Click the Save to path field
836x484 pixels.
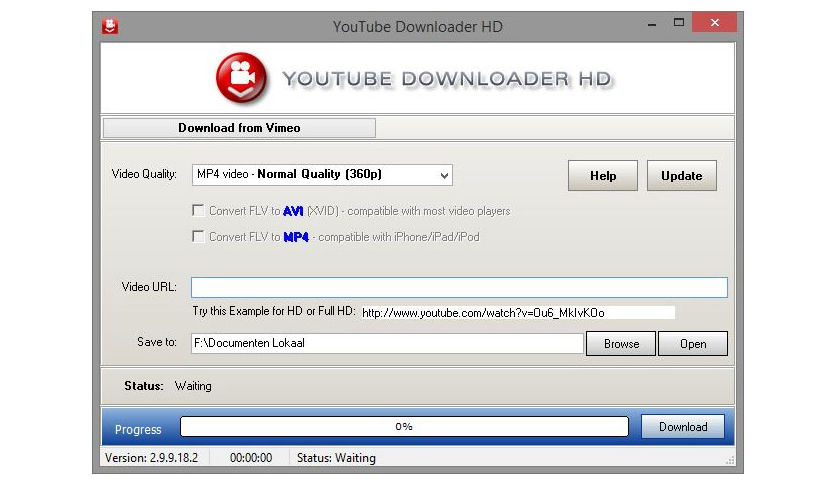coord(386,343)
